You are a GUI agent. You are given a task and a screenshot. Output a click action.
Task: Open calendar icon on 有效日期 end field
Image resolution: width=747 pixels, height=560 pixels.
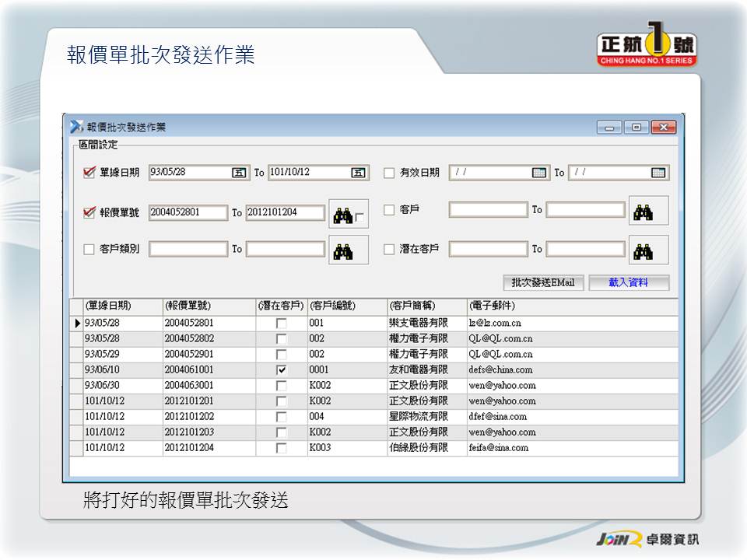(658, 173)
